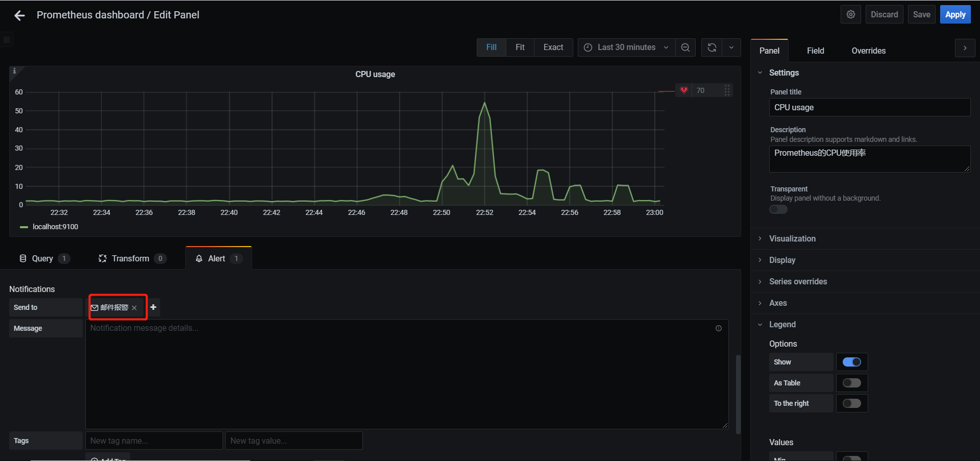
Task: Expand the Display section
Action: (x=781, y=260)
